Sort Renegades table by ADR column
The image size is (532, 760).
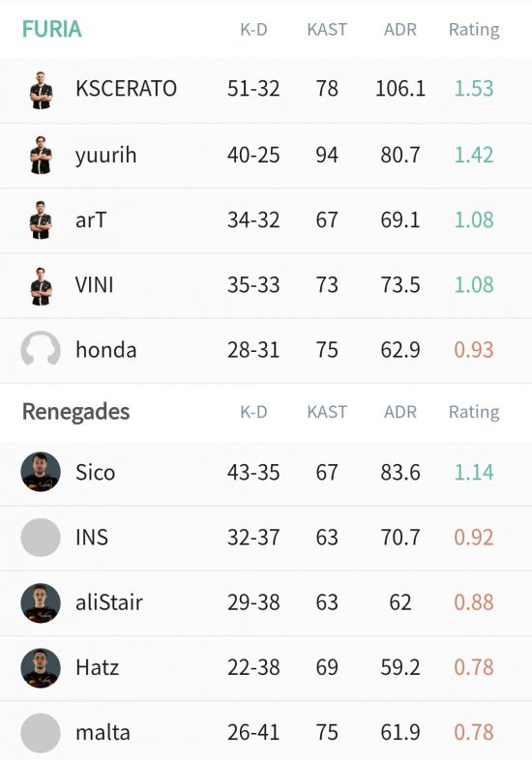pyautogui.click(x=400, y=412)
